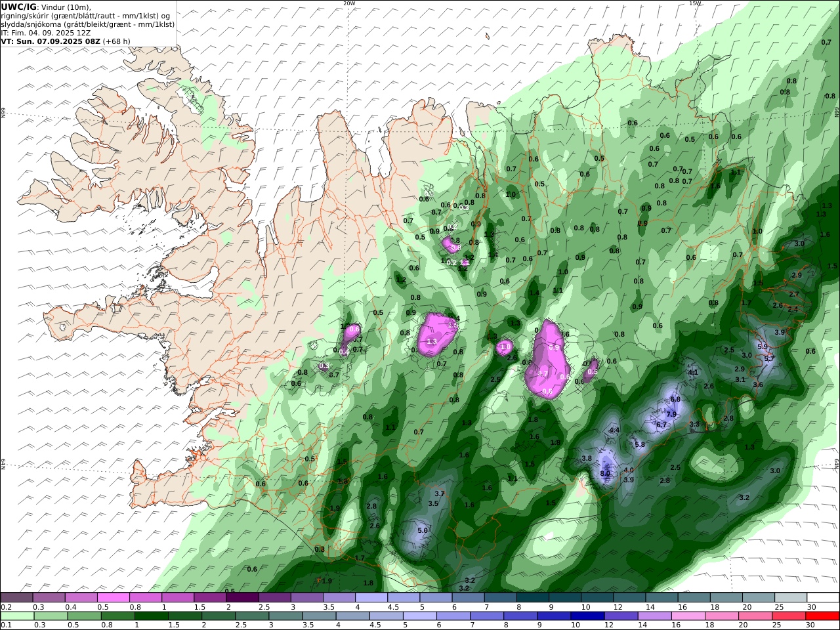
Task: Click the '30' label in the rain legend row
Action: 811,625
